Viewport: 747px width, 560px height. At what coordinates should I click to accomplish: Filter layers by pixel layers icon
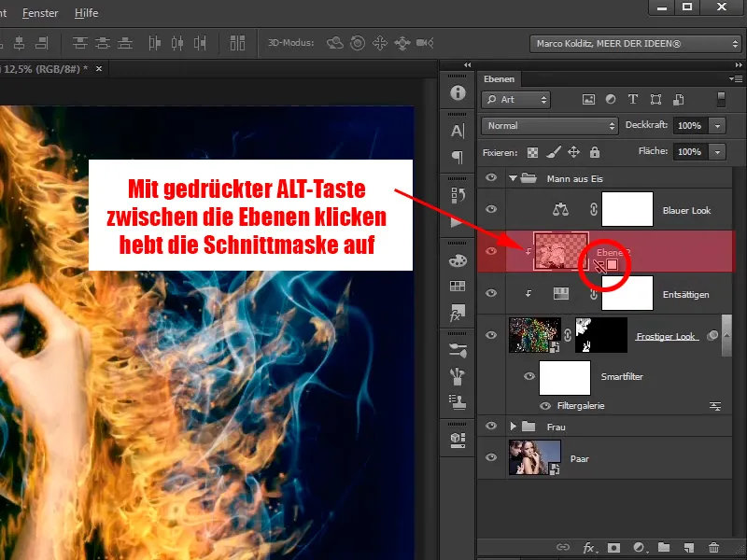(x=588, y=100)
